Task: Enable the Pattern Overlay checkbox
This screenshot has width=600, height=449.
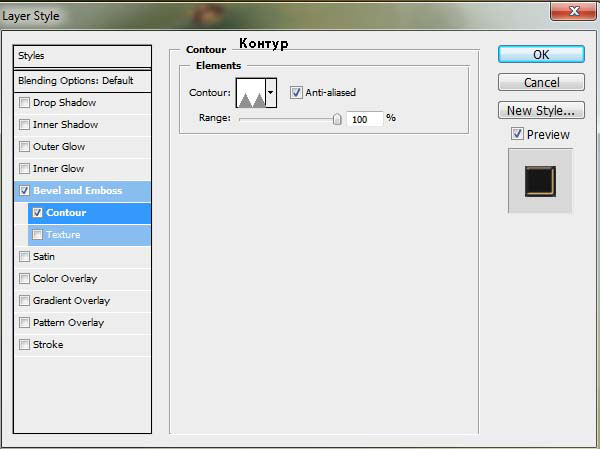Action: pyautogui.click(x=24, y=322)
